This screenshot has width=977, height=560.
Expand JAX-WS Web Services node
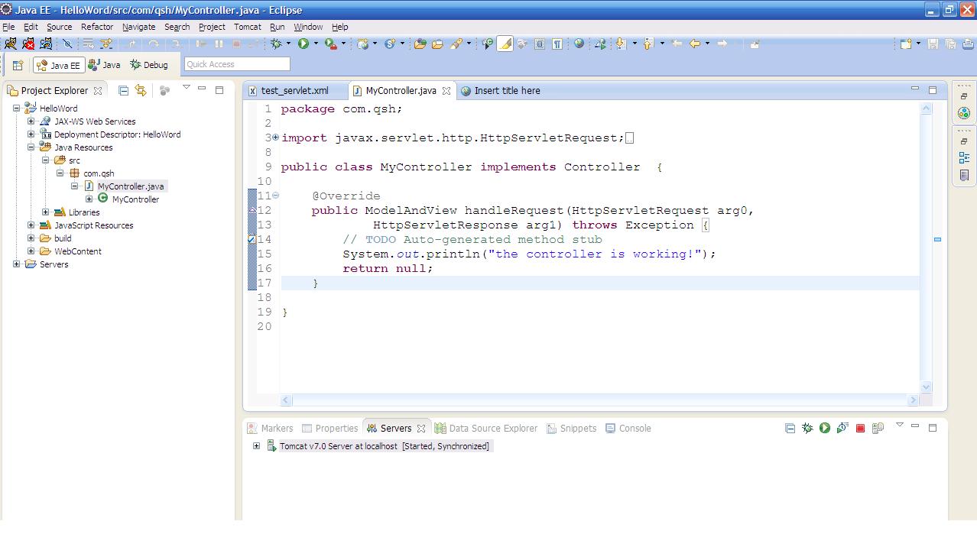31,121
